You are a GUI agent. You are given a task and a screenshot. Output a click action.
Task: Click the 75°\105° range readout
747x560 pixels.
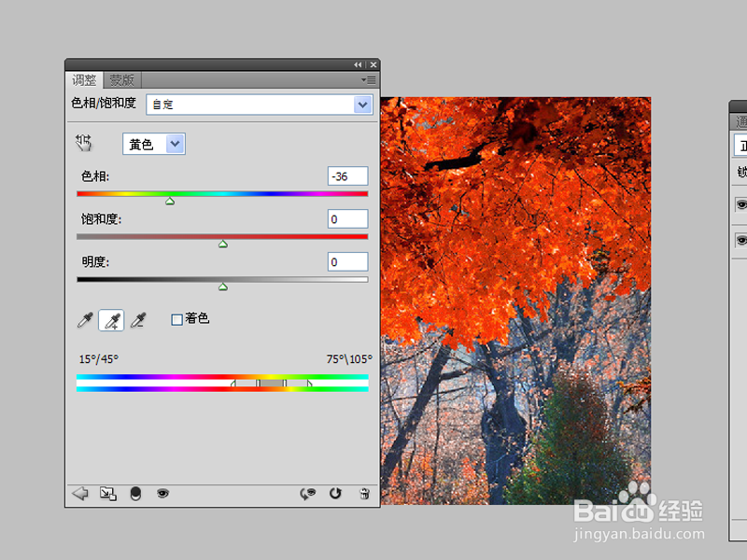tap(349, 359)
